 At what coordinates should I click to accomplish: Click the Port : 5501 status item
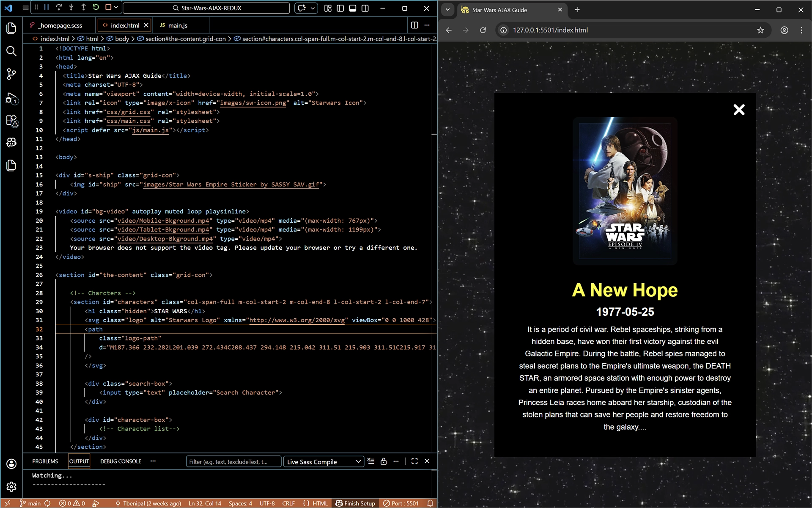(401, 503)
